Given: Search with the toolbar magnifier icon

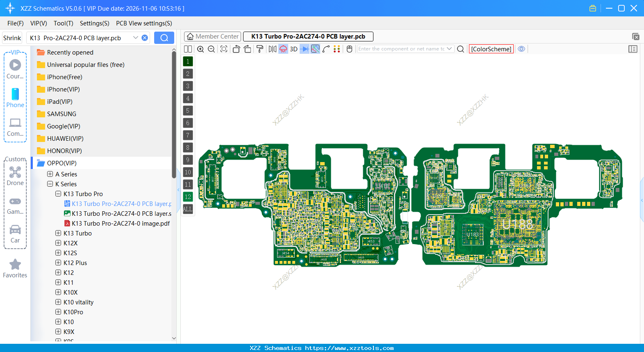Looking at the screenshot, I should pyautogui.click(x=461, y=49).
